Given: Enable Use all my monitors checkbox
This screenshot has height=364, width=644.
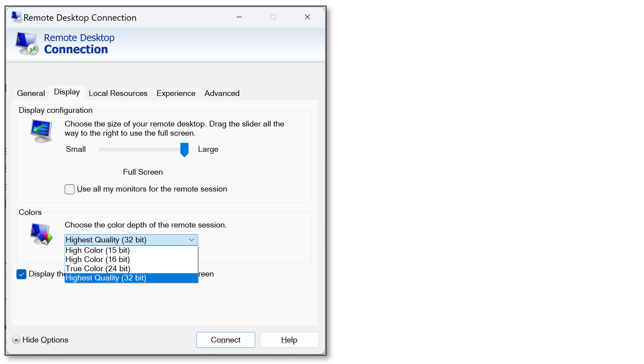Looking at the screenshot, I should pyautogui.click(x=69, y=189).
